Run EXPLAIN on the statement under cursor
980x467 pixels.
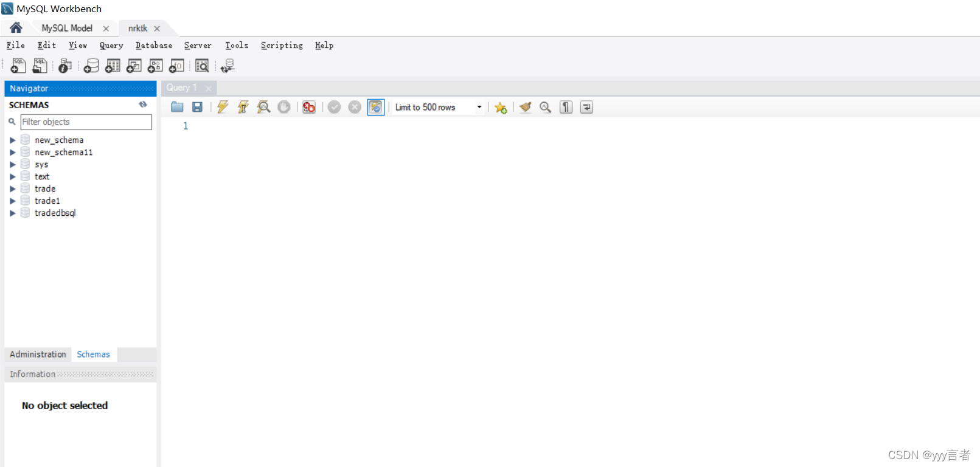point(263,107)
